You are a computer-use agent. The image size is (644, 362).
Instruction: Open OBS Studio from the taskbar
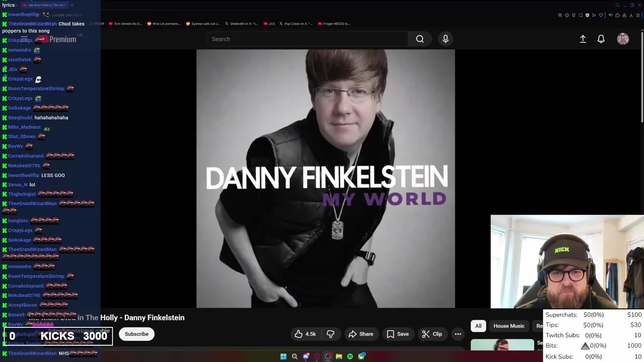pyautogui.click(x=328, y=356)
